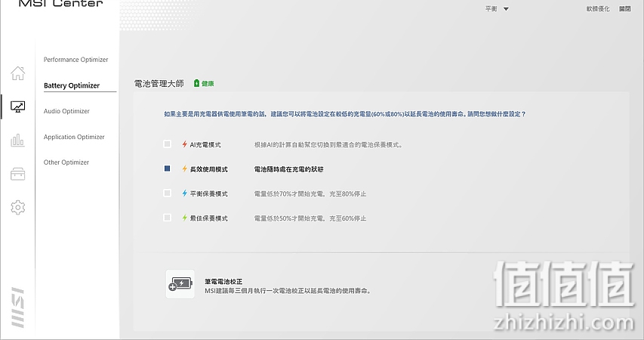Click the AI auto-switch mode description
This screenshot has width=644, height=340.
[x=328, y=145]
